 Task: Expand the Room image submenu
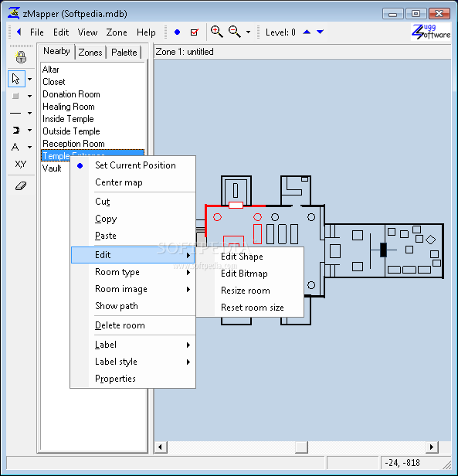coord(133,289)
